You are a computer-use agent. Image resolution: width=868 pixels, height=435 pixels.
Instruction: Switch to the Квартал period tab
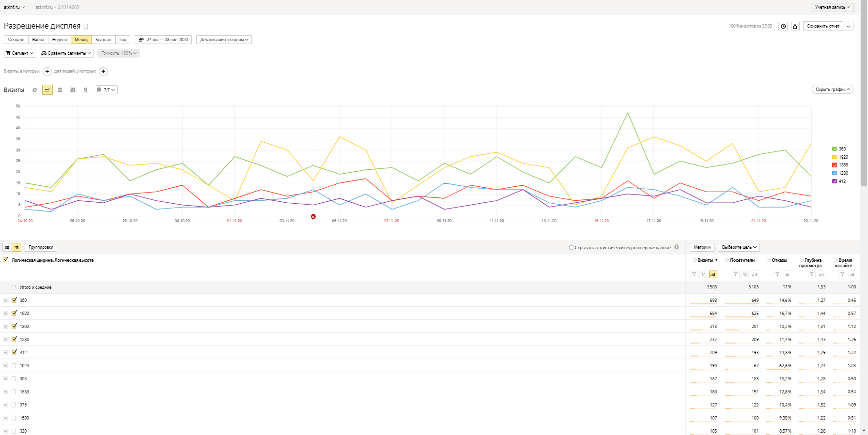tap(103, 40)
